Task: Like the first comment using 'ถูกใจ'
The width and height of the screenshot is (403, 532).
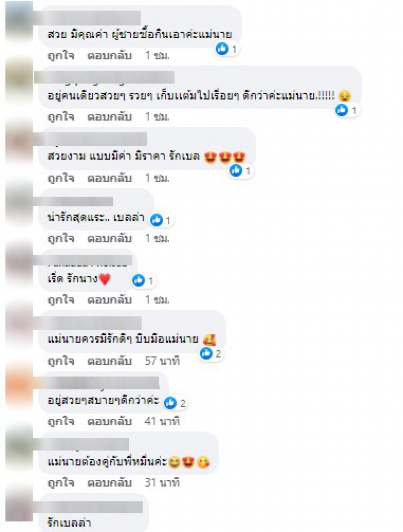Action: (61, 55)
